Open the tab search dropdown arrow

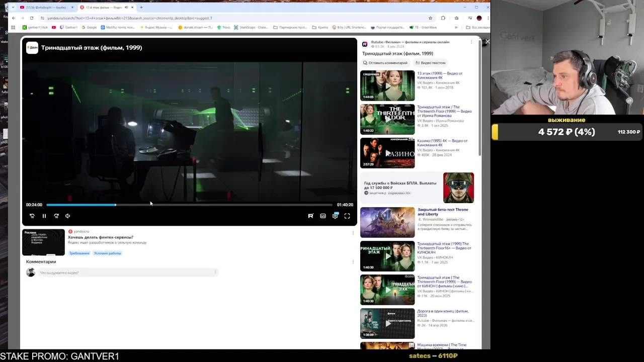pos(13,8)
